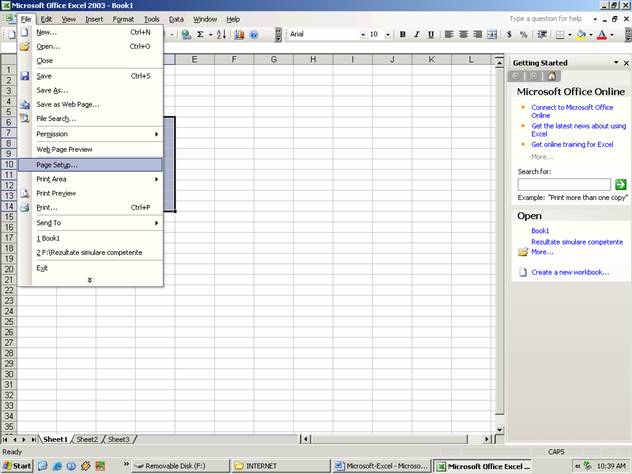Switch to INTERNET folder taskbar button

click(x=281, y=466)
